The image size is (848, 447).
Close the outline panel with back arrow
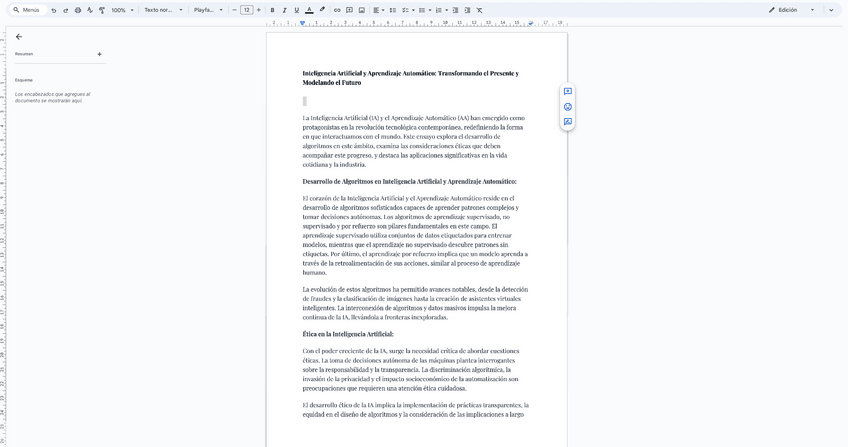click(19, 37)
